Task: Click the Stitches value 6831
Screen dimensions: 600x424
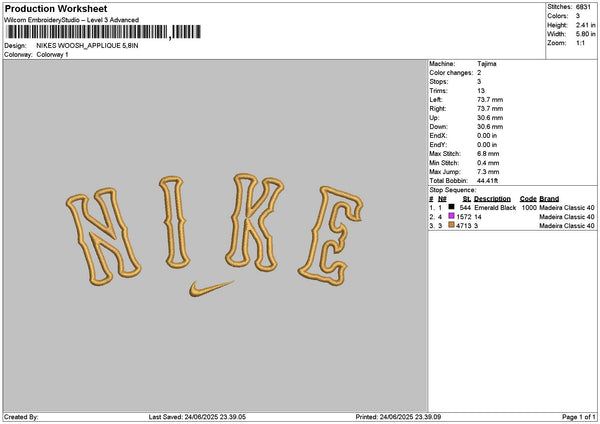Action: 583,7
